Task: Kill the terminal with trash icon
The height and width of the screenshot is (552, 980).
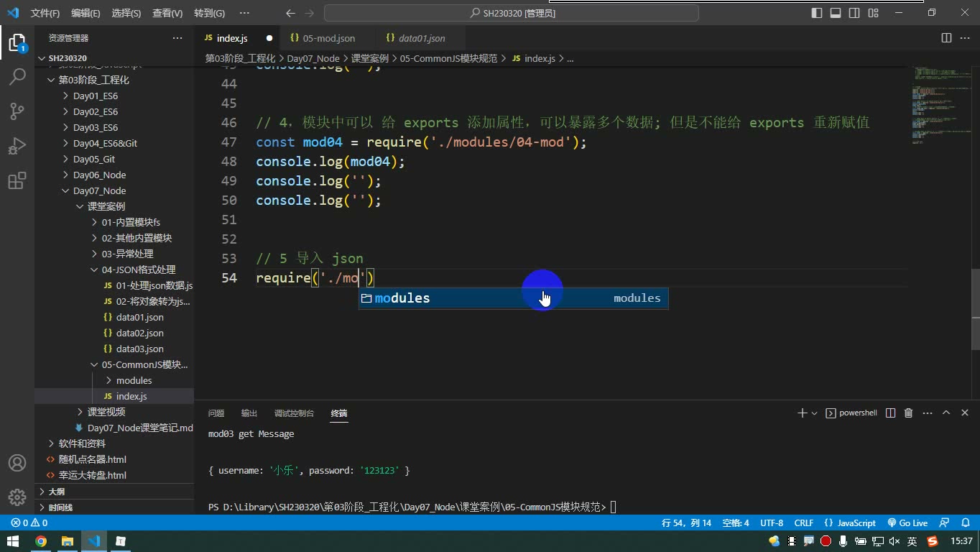Action: click(908, 413)
